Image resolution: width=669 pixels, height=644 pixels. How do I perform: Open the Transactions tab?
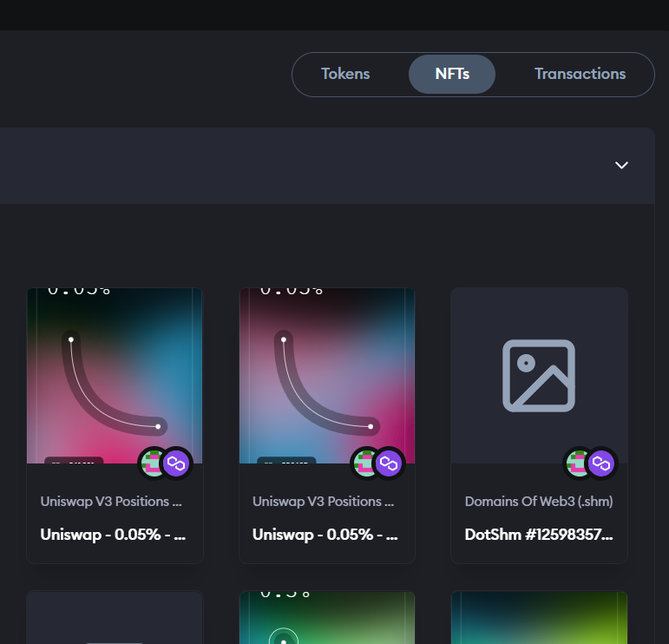(580, 74)
